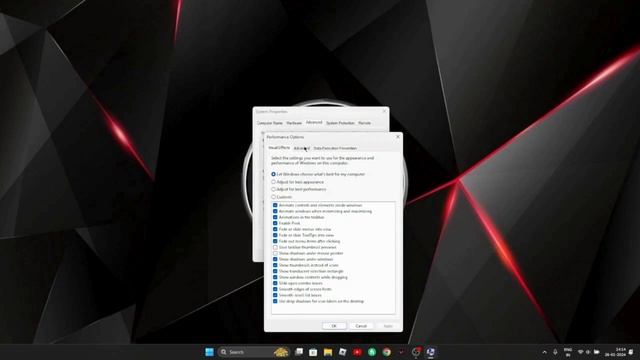640x360 pixels.
Task: Select Remote tab in System Properties
Action: [364, 123]
